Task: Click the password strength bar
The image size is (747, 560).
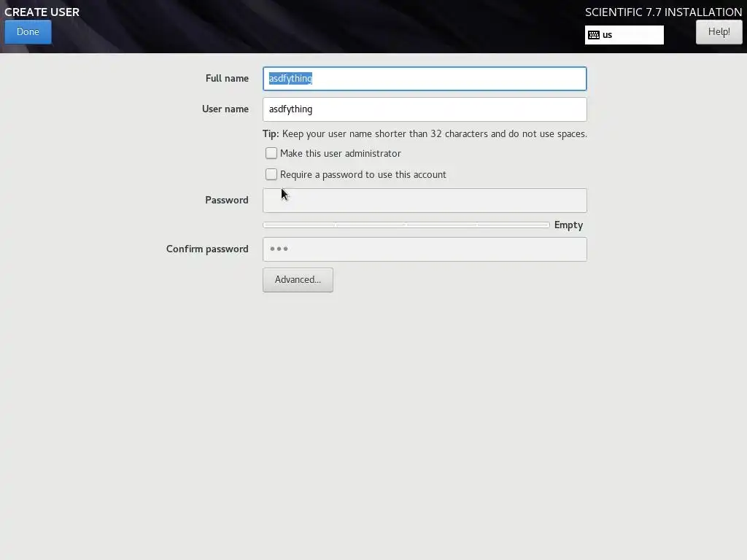Action: click(x=406, y=225)
